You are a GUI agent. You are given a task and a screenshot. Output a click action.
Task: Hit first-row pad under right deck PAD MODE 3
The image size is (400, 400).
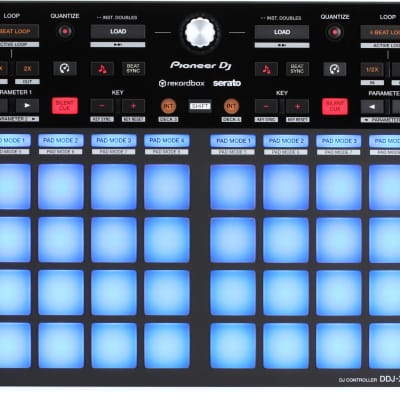(339, 187)
